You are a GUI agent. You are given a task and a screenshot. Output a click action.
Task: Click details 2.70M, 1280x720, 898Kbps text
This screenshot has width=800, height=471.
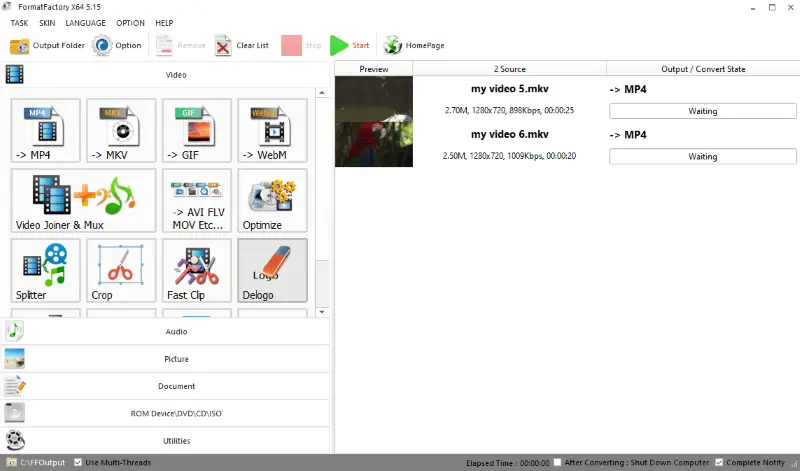509,110
